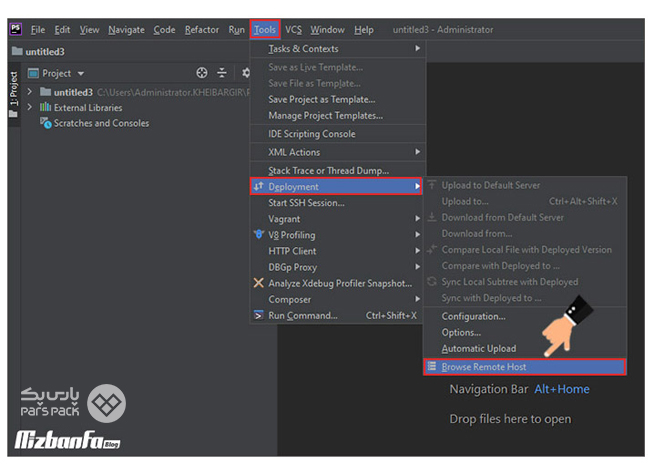648x464 pixels.
Task: Open the View menu
Action: pos(89,30)
